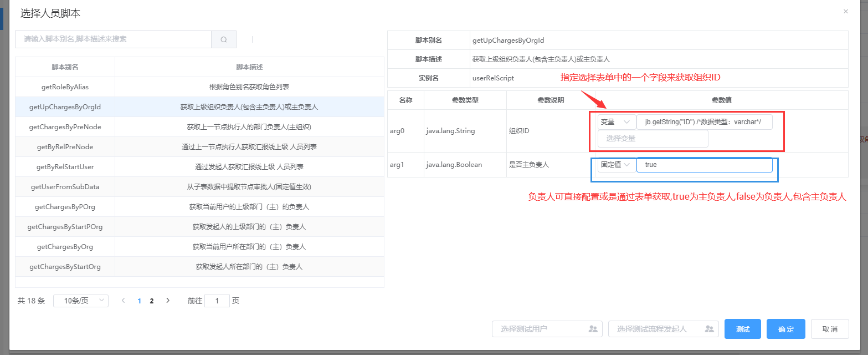The height and width of the screenshot is (355, 868).
Task: Go to next page arrow in pagination
Action: click(x=168, y=301)
